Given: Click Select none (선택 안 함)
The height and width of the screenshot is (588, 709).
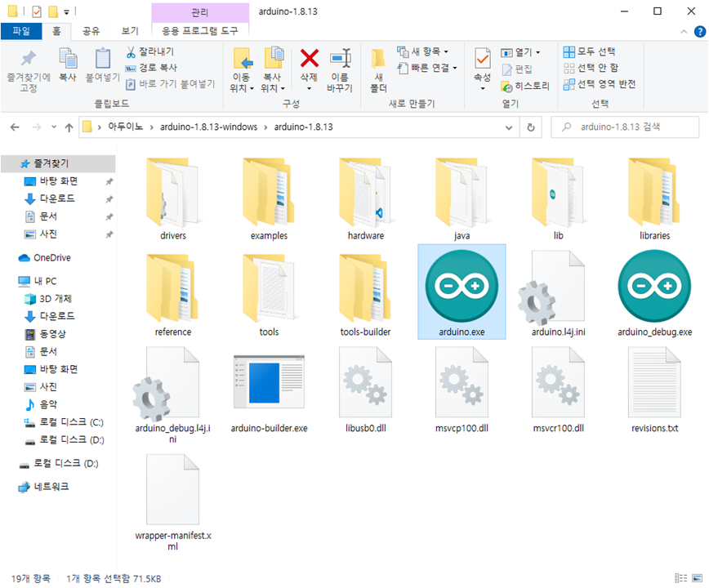Looking at the screenshot, I should (x=591, y=68).
